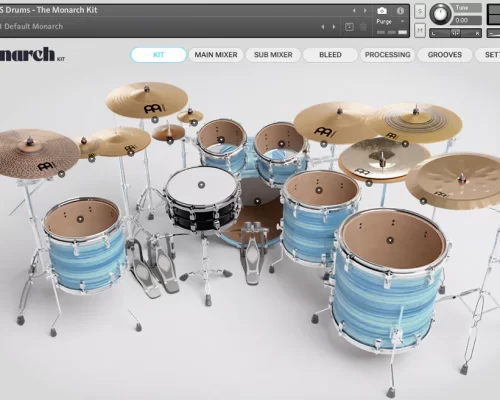Click the marker dot on the kick drum
Image resolution: width=500 pixels, height=400 pixels.
pyautogui.click(x=257, y=201)
